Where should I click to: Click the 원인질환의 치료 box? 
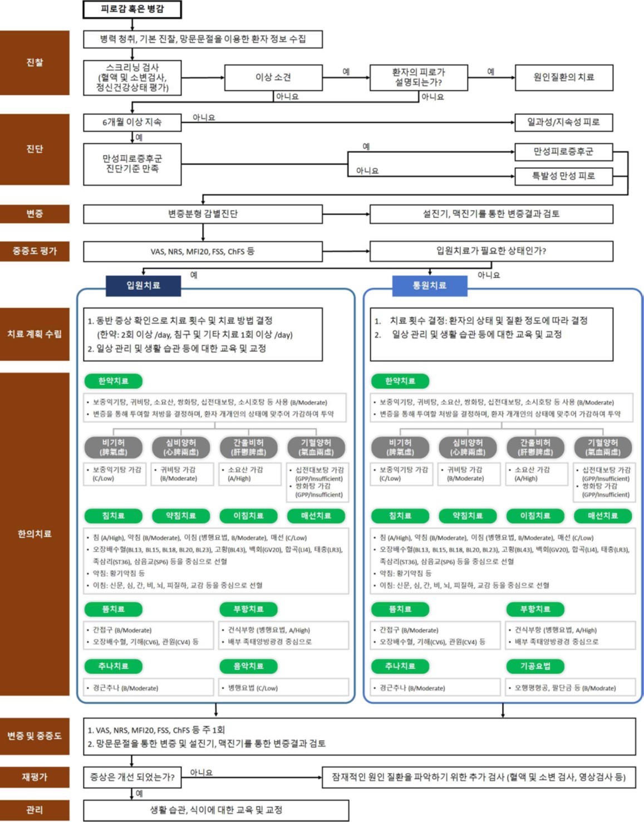563,77
